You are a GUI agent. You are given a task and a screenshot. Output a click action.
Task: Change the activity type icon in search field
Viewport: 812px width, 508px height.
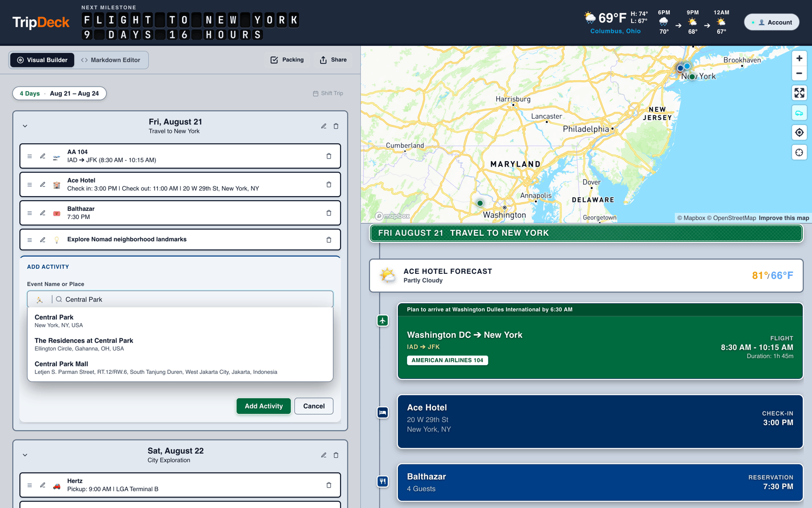point(40,300)
